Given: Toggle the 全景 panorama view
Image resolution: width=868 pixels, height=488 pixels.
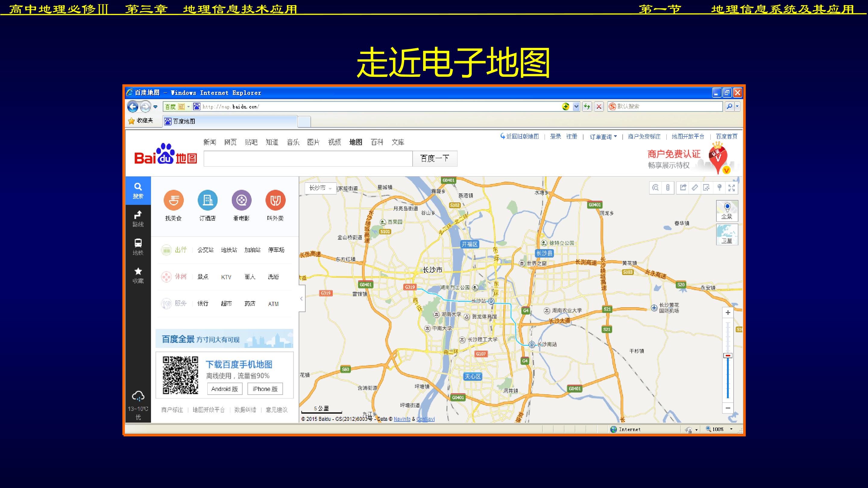Looking at the screenshot, I should click(x=727, y=211).
